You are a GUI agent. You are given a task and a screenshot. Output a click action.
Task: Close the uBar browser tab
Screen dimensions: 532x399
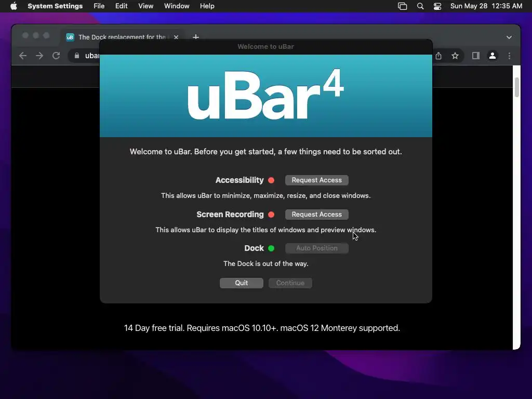point(176,37)
